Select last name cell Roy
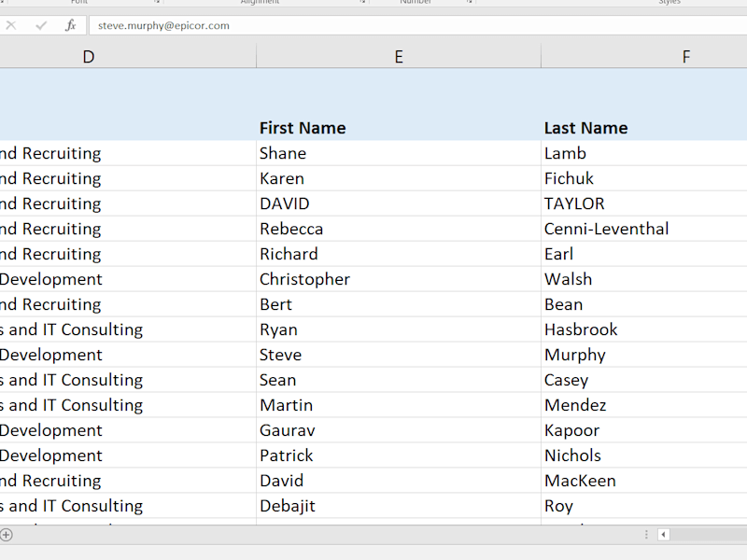 (644, 506)
